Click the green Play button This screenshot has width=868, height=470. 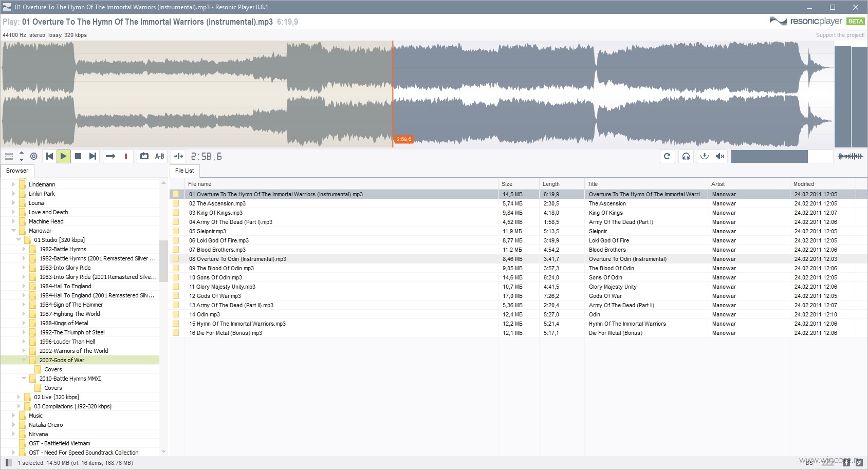click(x=63, y=156)
